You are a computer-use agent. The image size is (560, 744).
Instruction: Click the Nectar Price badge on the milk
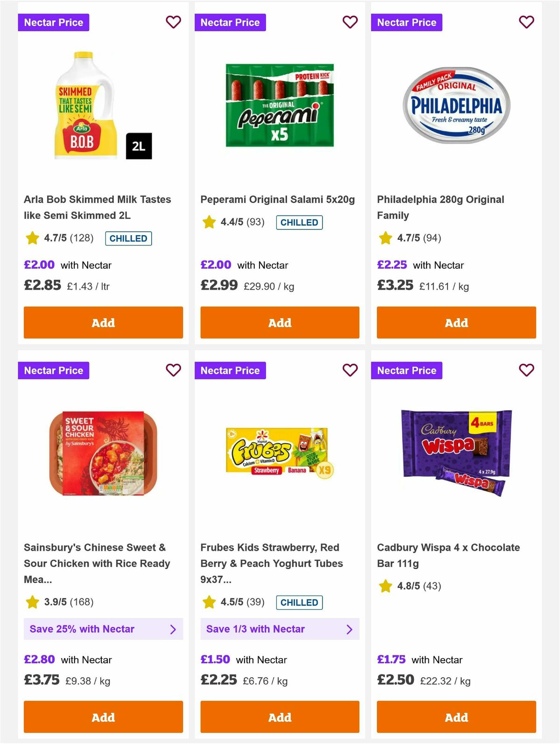53,22
